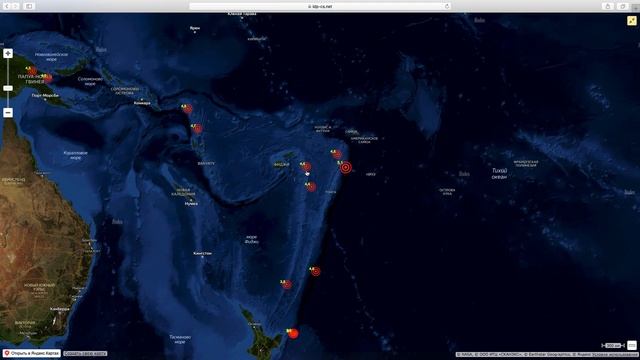
Task: Show all tabs overview in Safari
Action: 623,6
